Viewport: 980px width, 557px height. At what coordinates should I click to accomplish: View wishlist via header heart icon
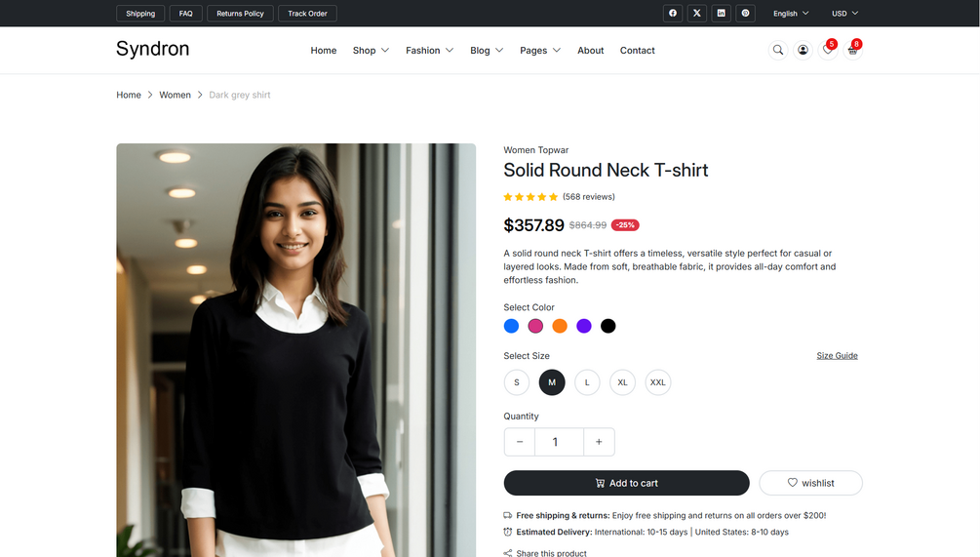tap(827, 50)
